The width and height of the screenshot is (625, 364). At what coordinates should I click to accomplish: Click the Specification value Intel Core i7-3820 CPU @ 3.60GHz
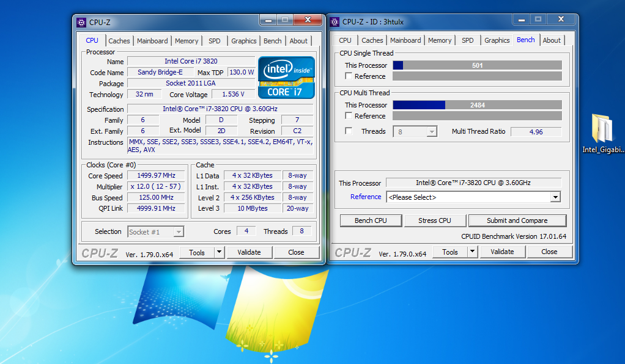[x=220, y=109]
